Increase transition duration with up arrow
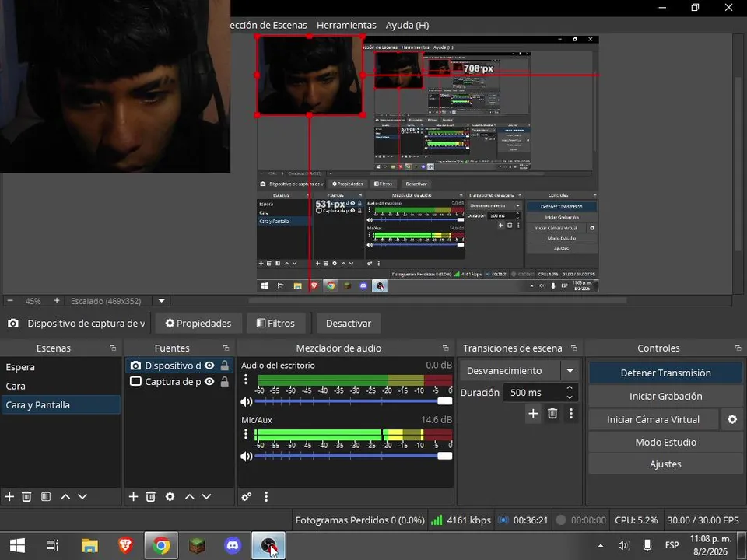 570,387
